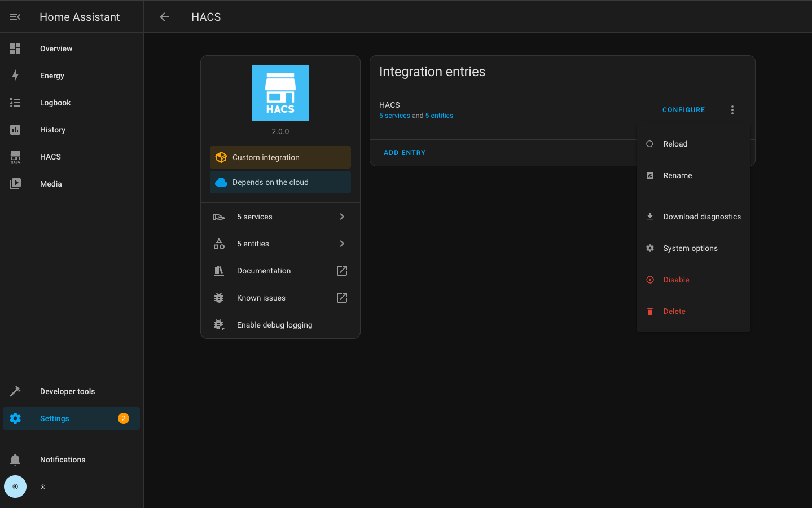Click the History chart icon in sidebar
Image resolution: width=812 pixels, height=508 pixels.
point(15,130)
